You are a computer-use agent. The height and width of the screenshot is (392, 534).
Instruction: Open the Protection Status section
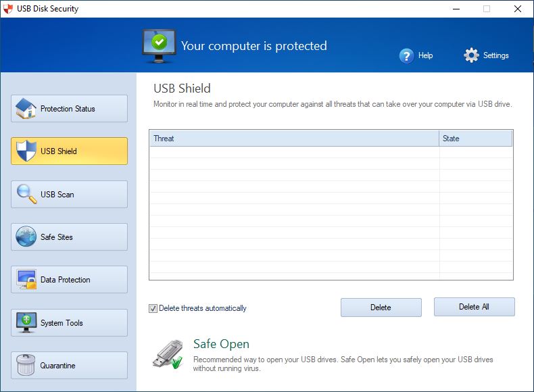[x=69, y=109]
